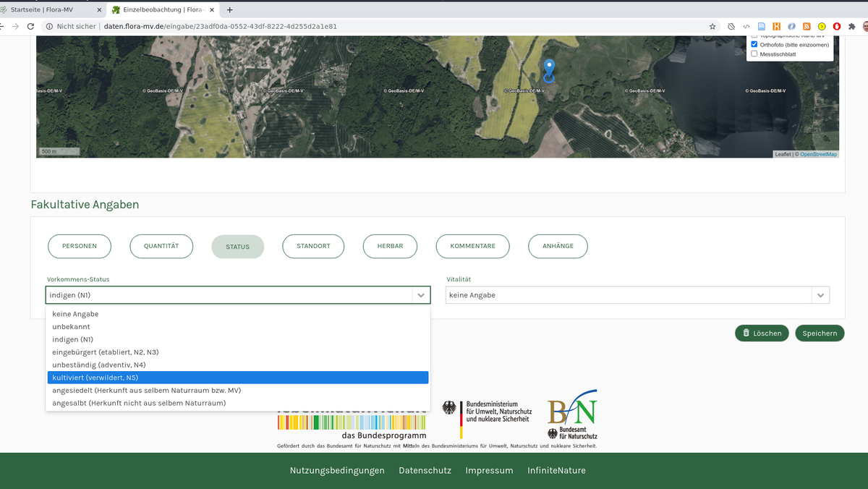
Task: Enable the Messtischblatt layer checkbox
Action: [x=754, y=54]
